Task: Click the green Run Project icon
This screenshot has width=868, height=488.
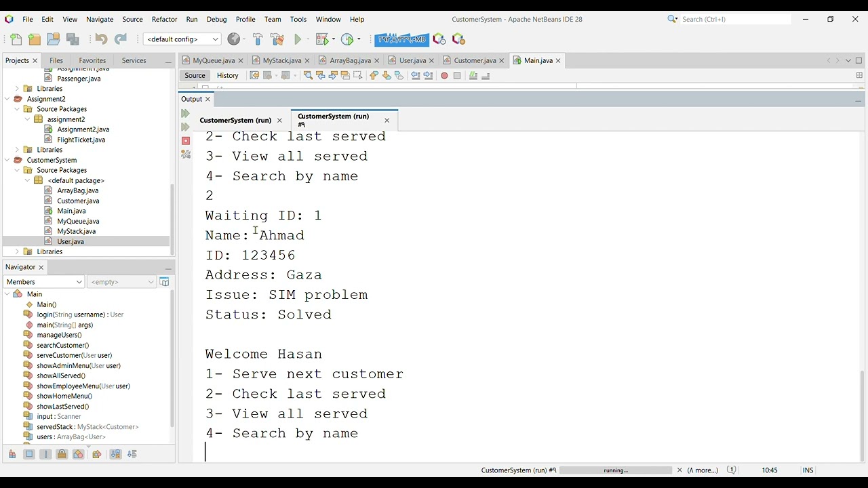Action: 298,39
